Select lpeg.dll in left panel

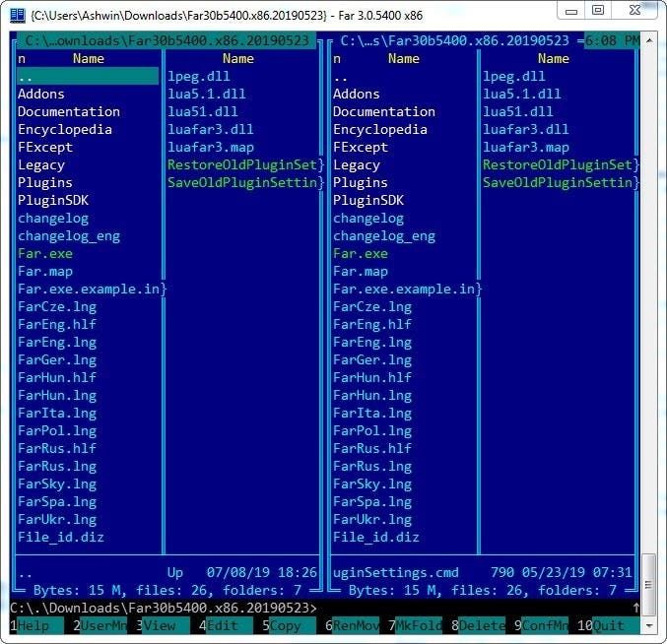(199, 77)
